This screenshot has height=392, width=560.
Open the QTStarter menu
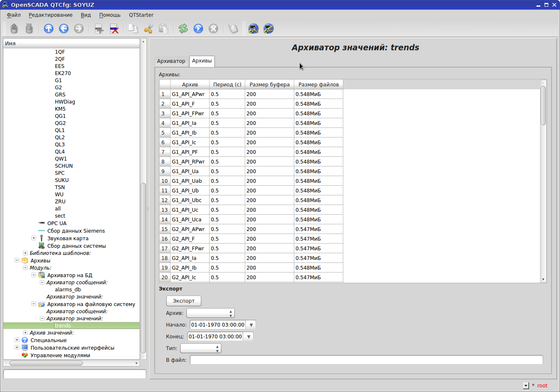141,15
